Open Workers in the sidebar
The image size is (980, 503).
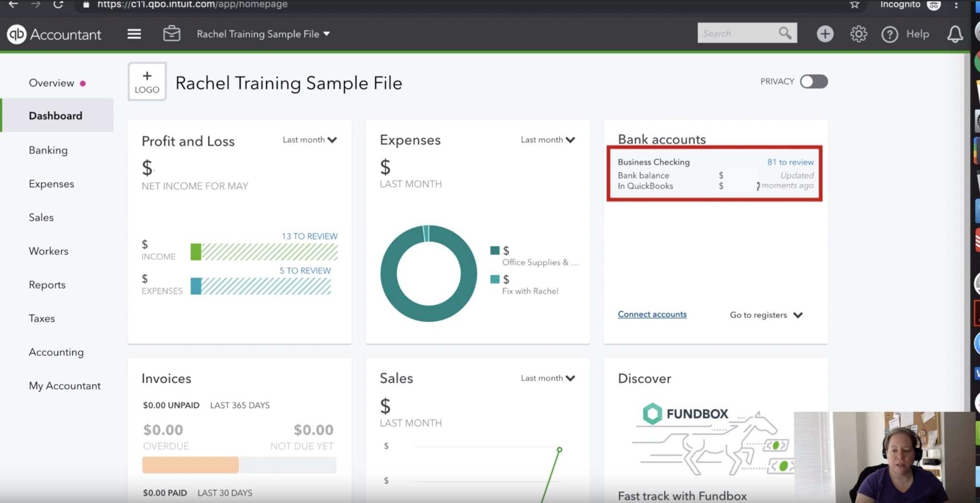pos(48,251)
